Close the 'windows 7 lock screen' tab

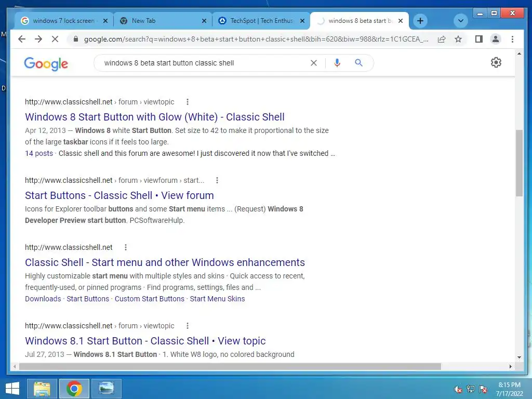[105, 21]
